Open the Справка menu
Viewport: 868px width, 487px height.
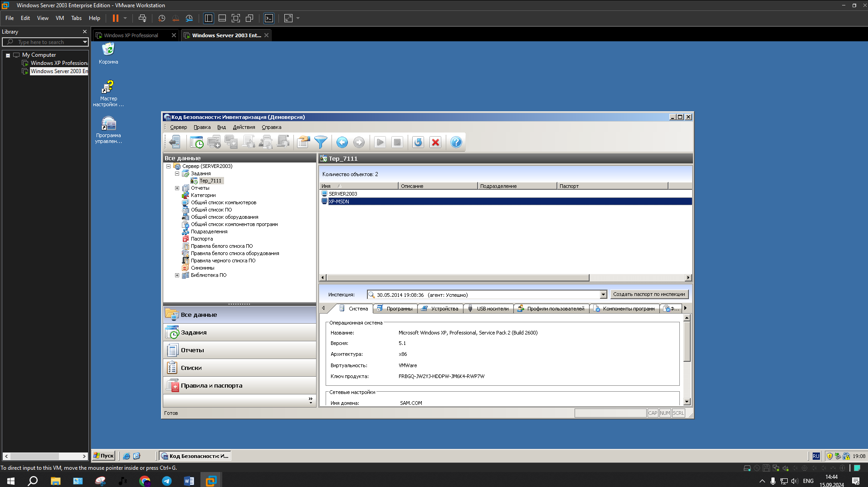(271, 128)
